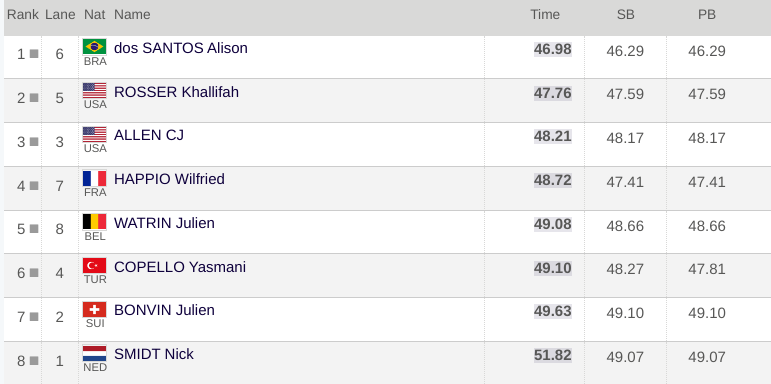Click the gray square next to rank 4

(x=34, y=185)
